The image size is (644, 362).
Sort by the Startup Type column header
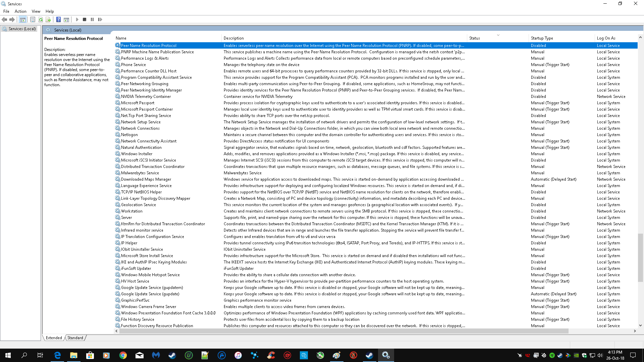[x=542, y=38]
